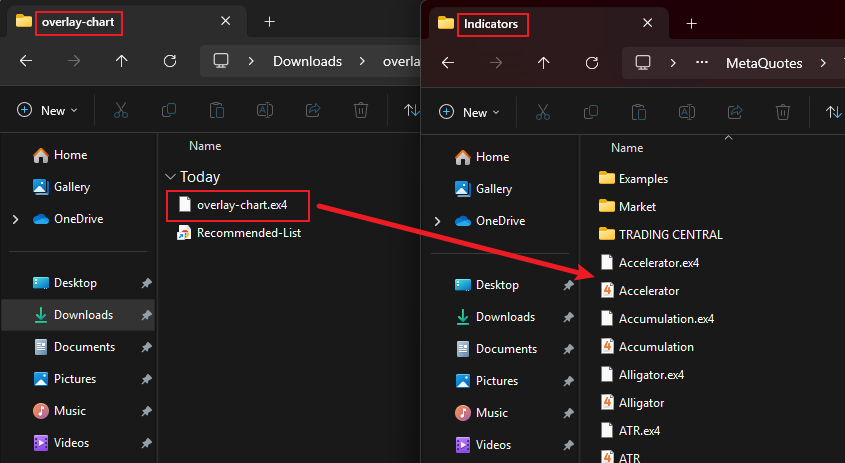Click chevron after Downloads in address bar

tap(362, 61)
